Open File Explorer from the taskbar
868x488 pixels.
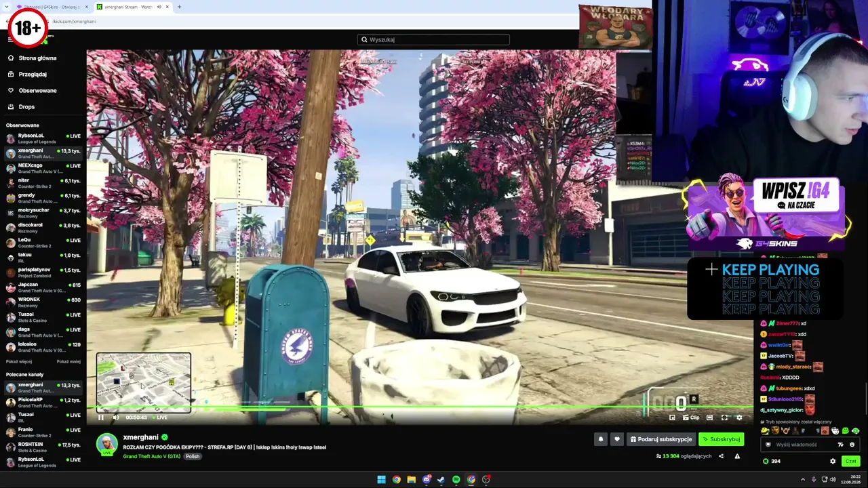pyautogui.click(x=411, y=480)
